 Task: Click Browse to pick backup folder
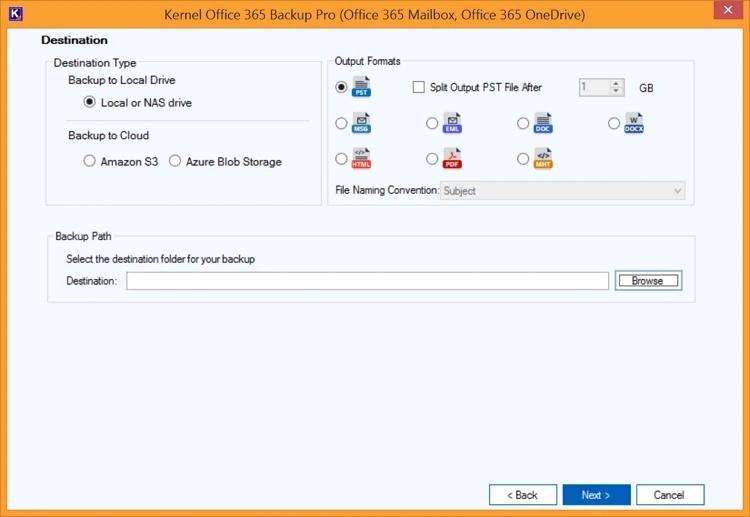[x=649, y=281]
